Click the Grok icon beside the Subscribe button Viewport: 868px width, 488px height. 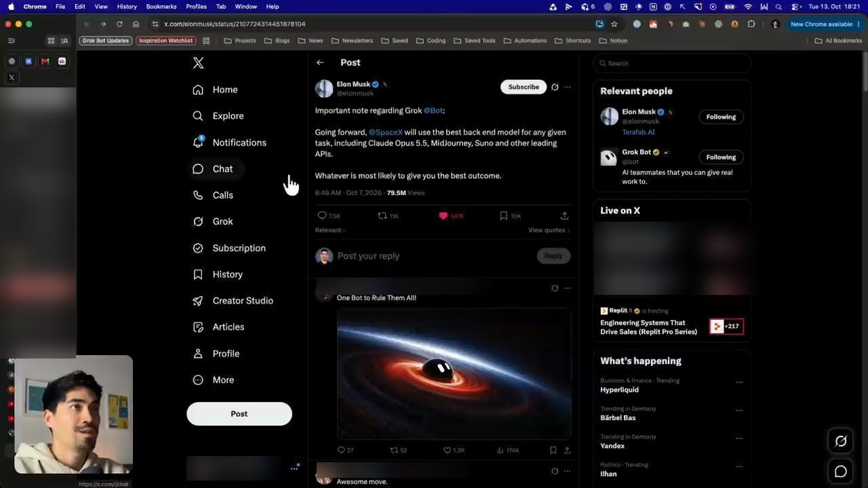tap(555, 87)
